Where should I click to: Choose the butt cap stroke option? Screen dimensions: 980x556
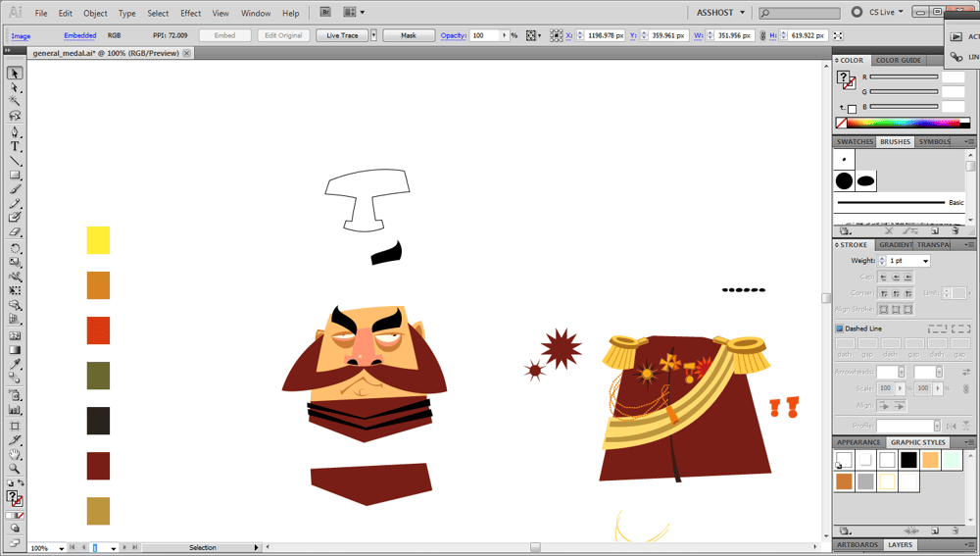[883, 278]
